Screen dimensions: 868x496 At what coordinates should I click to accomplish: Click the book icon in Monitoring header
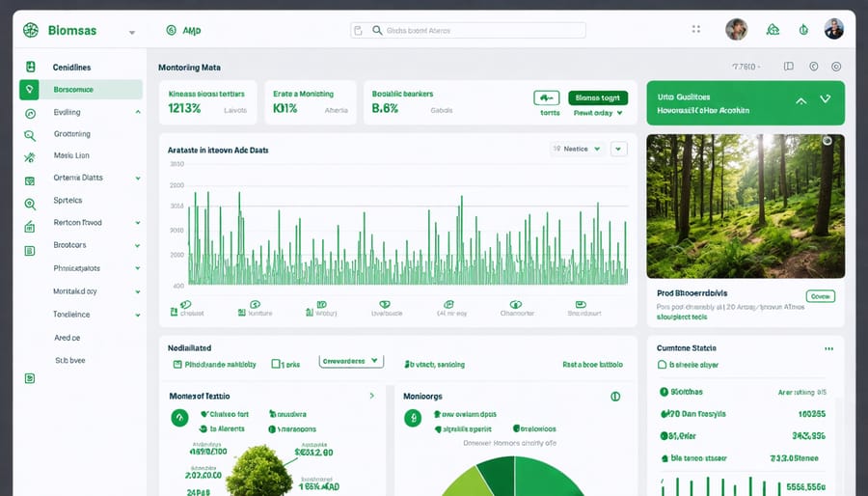(789, 67)
